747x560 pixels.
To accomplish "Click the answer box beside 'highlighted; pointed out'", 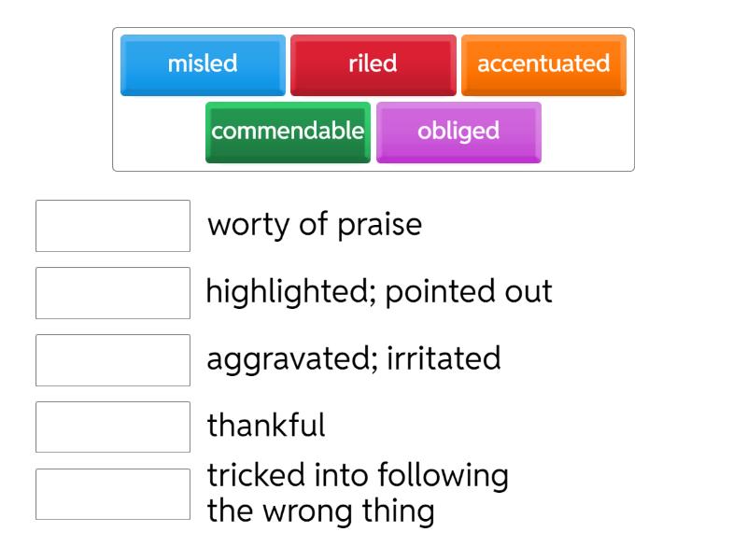I will pyautogui.click(x=112, y=292).
